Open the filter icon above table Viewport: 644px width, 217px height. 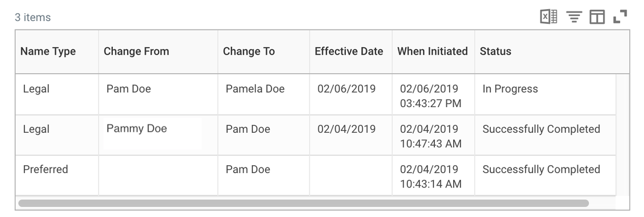click(x=574, y=17)
